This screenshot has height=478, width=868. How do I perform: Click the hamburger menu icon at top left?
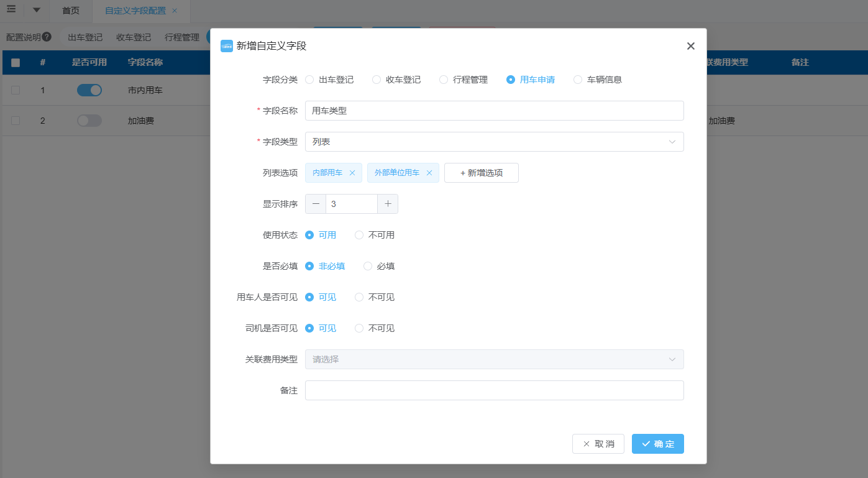(x=11, y=9)
